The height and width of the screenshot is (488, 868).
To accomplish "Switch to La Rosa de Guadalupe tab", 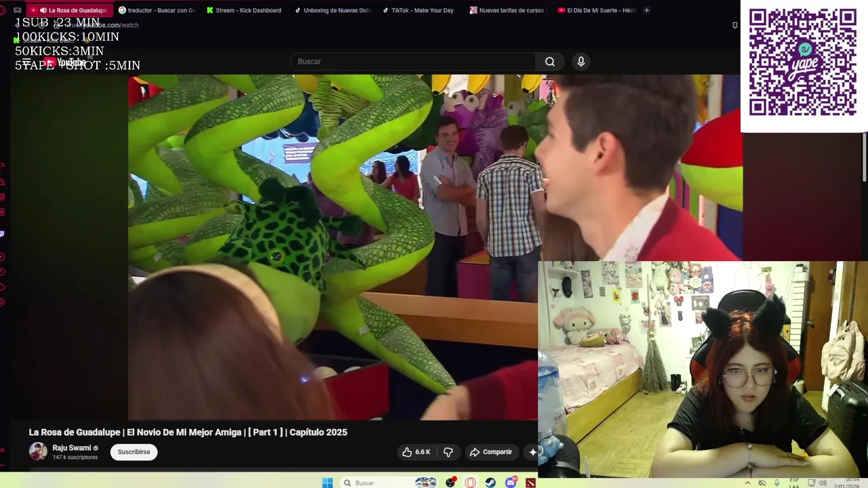I will [x=71, y=10].
